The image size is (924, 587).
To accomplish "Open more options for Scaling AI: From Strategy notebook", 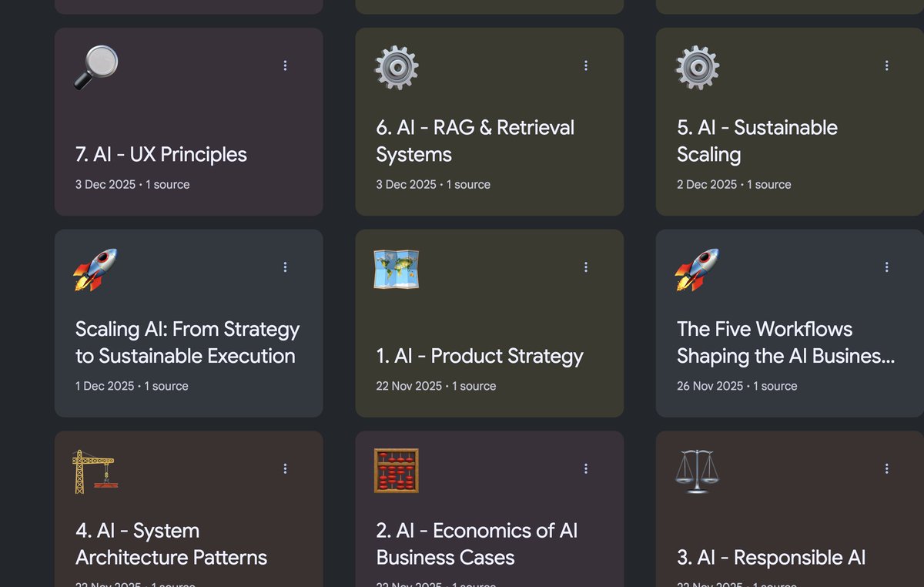I will [x=285, y=267].
